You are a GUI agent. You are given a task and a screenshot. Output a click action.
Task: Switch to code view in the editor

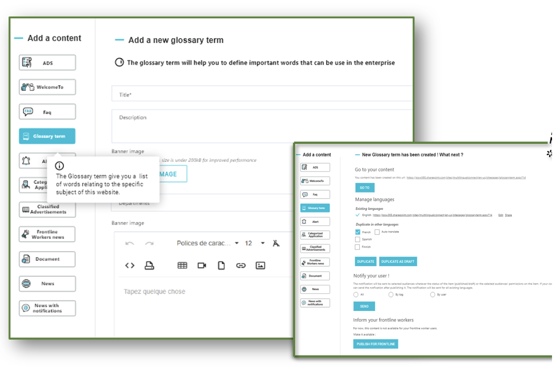coord(130,265)
